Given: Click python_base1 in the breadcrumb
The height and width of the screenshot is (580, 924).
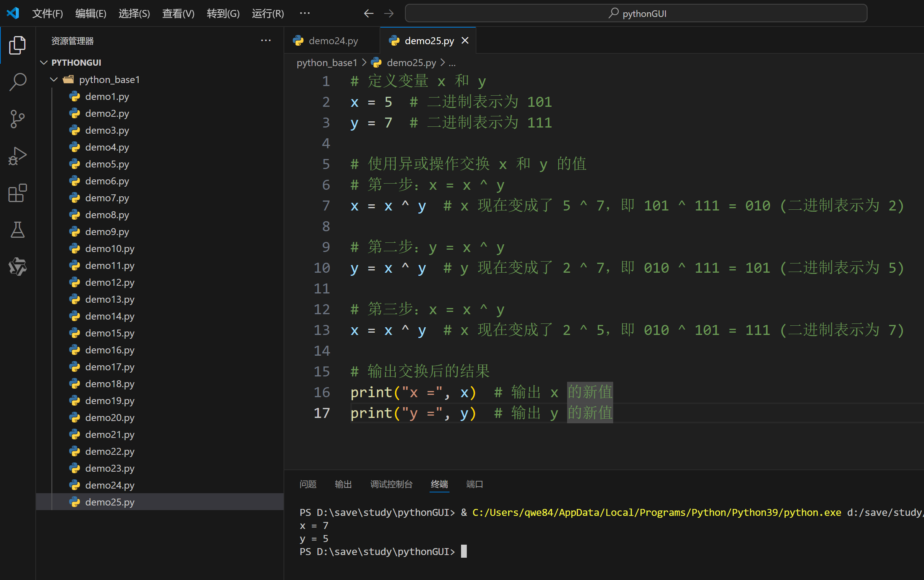Looking at the screenshot, I should tap(327, 63).
